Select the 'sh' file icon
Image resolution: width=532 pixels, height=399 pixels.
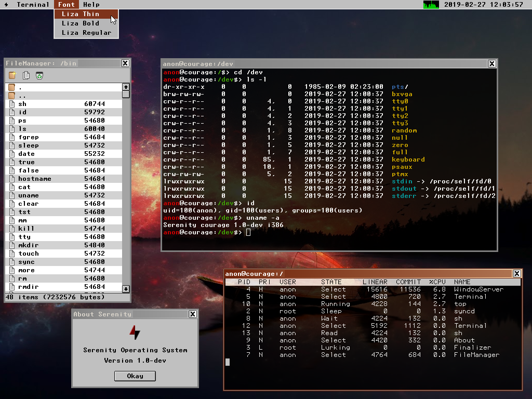[12, 104]
